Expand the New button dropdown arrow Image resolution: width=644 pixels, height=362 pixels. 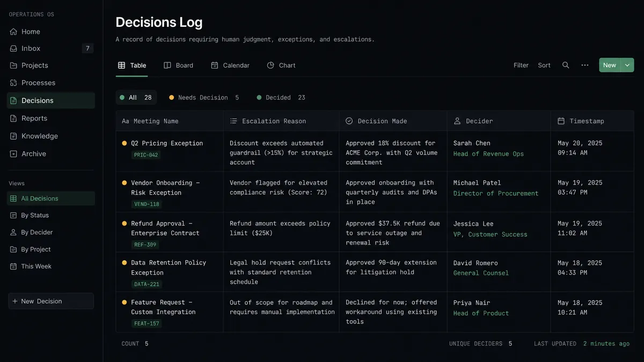(627, 65)
